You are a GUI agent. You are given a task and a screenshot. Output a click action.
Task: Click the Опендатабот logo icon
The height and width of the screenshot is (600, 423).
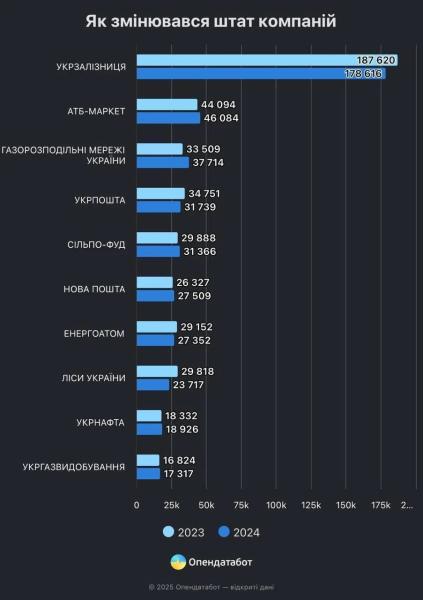[x=178, y=562]
